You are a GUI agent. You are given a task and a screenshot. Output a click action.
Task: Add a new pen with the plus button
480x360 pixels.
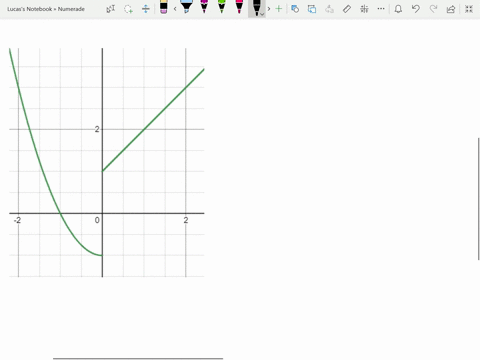[x=279, y=9]
